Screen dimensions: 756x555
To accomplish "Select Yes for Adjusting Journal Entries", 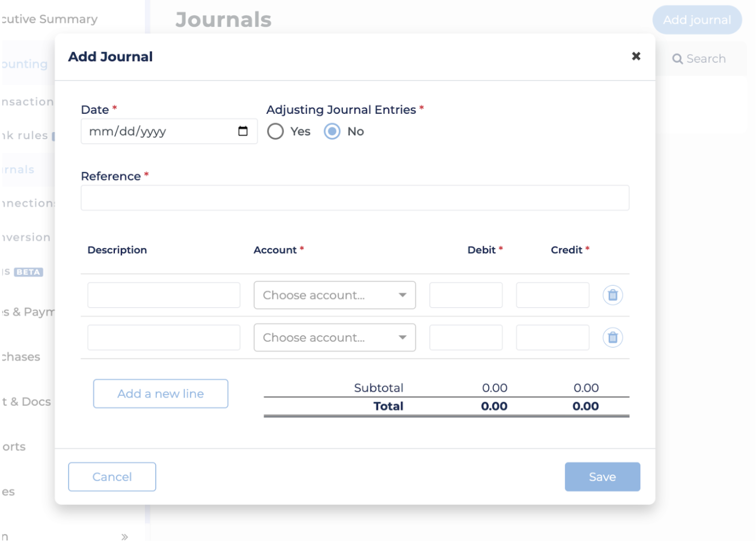I will pyautogui.click(x=276, y=131).
